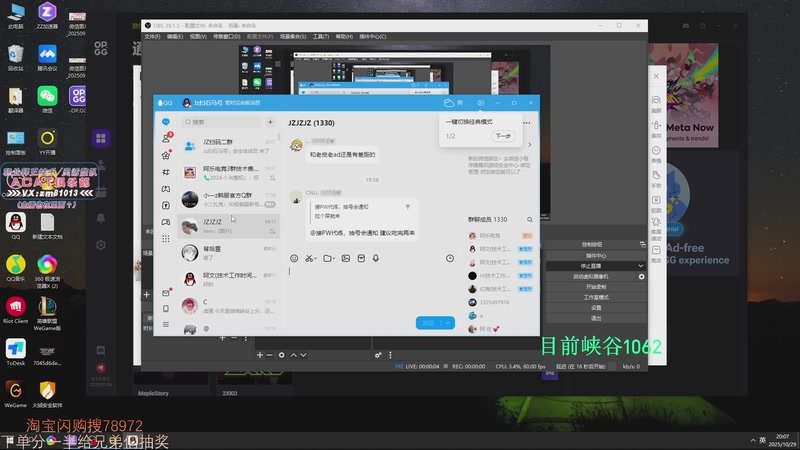Open QQ contacts icon with red badge
This screenshot has height=450, width=800.
click(166, 138)
